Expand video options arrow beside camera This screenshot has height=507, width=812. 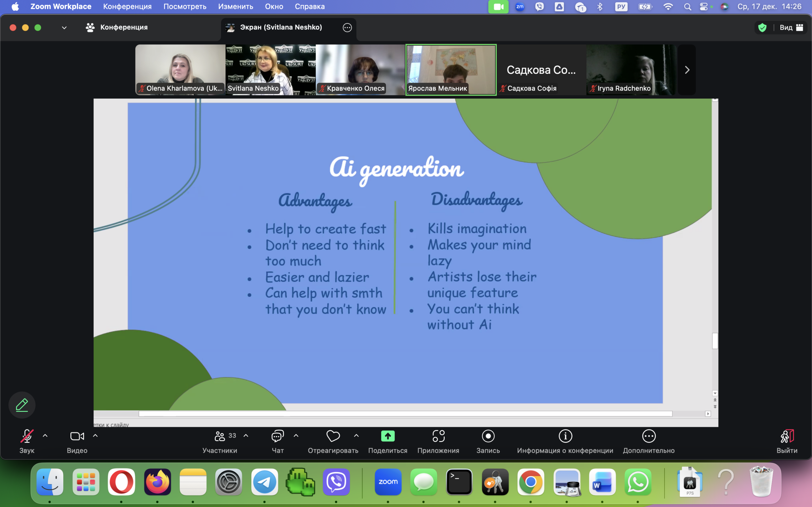[x=95, y=436]
